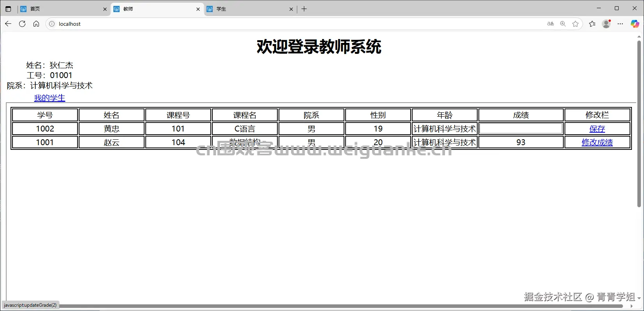Switch to the 首页 tab
The width and height of the screenshot is (644, 311).
point(64,9)
